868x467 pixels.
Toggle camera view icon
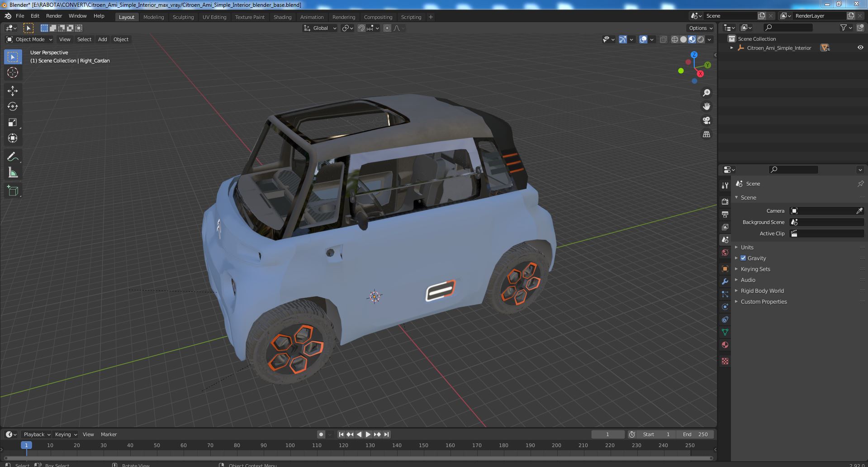(706, 120)
